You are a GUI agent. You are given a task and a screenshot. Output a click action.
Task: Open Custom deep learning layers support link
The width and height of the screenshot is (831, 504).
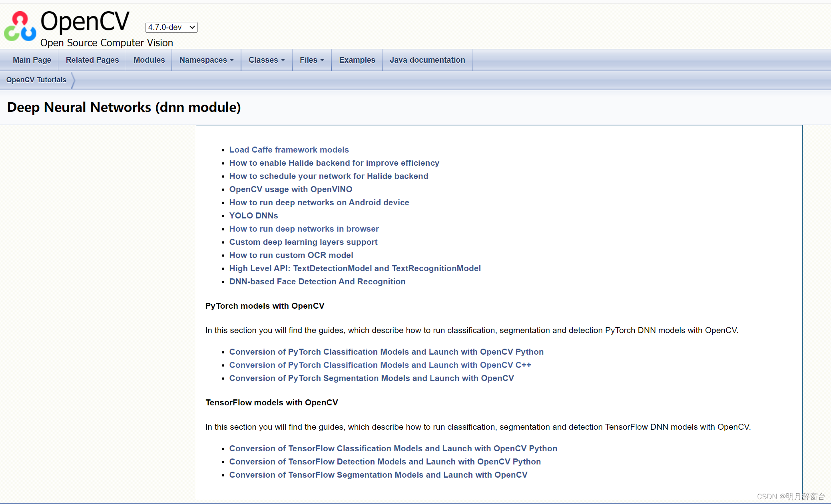(303, 242)
